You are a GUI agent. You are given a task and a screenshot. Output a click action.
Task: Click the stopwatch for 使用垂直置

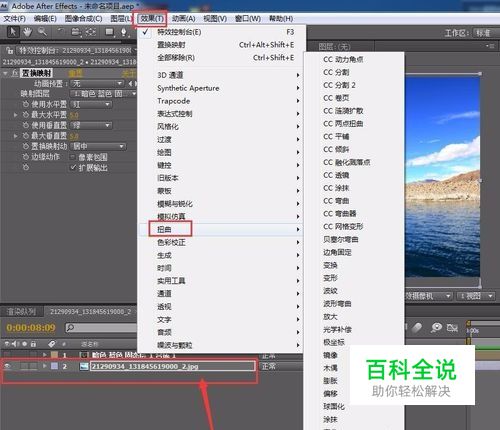coord(26,125)
